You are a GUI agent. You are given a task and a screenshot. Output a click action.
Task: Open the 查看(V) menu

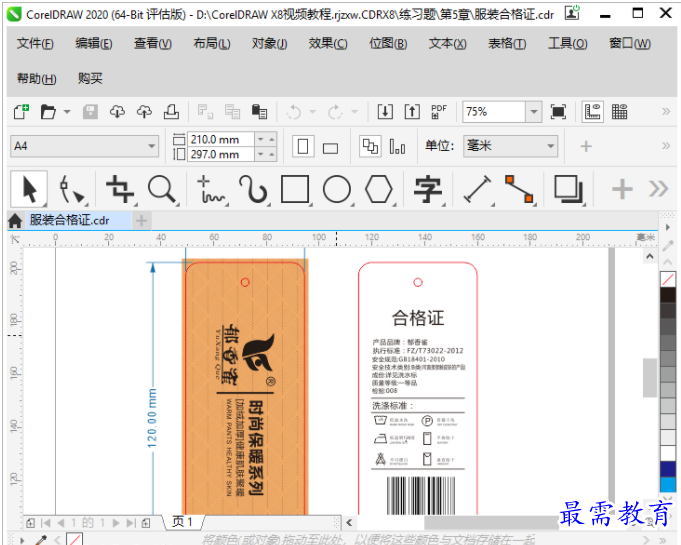153,44
